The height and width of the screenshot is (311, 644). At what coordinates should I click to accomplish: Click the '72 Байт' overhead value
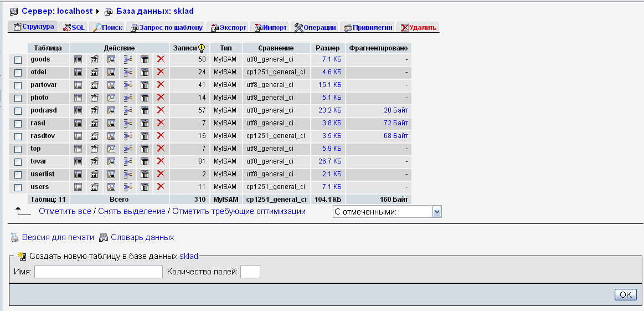(396, 123)
